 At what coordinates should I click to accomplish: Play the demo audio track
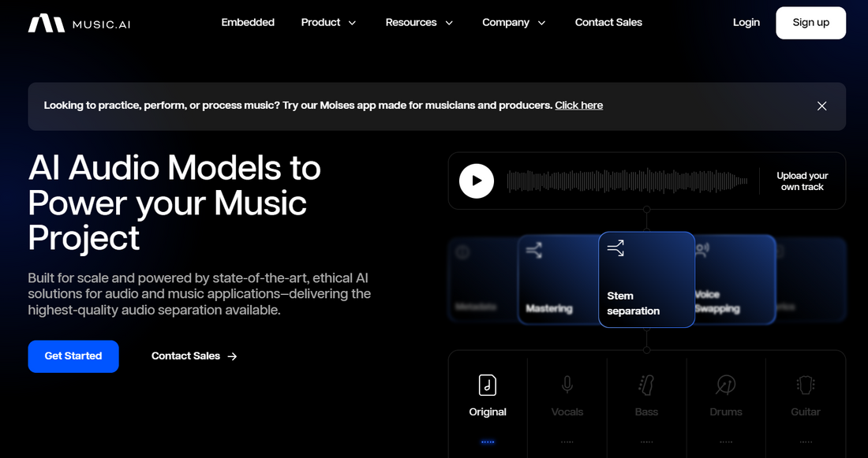(477, 181)
